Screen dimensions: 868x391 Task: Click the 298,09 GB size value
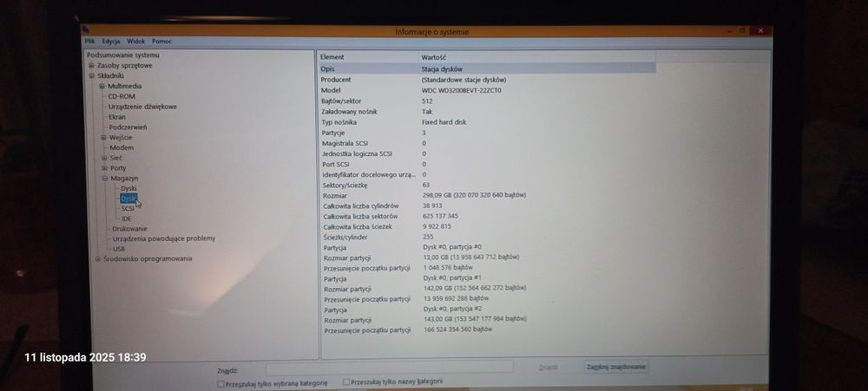pos(474,195)
